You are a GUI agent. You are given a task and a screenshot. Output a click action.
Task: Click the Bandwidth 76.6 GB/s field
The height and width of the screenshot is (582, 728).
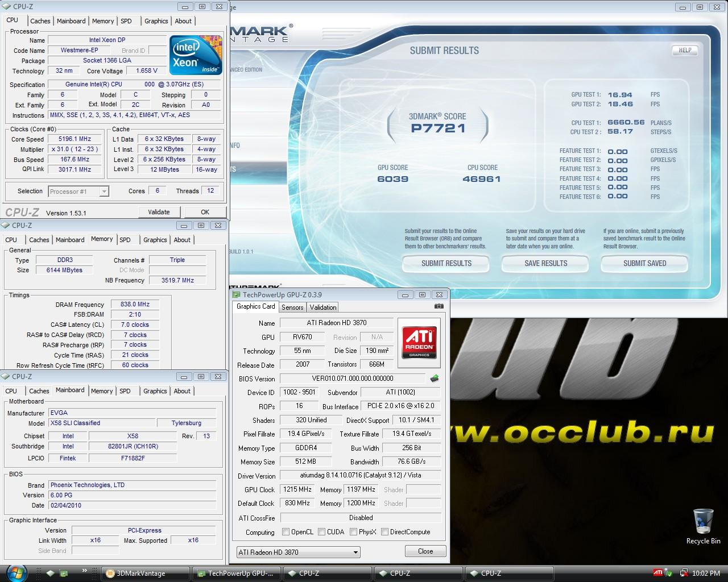click(x=412, y=462)
